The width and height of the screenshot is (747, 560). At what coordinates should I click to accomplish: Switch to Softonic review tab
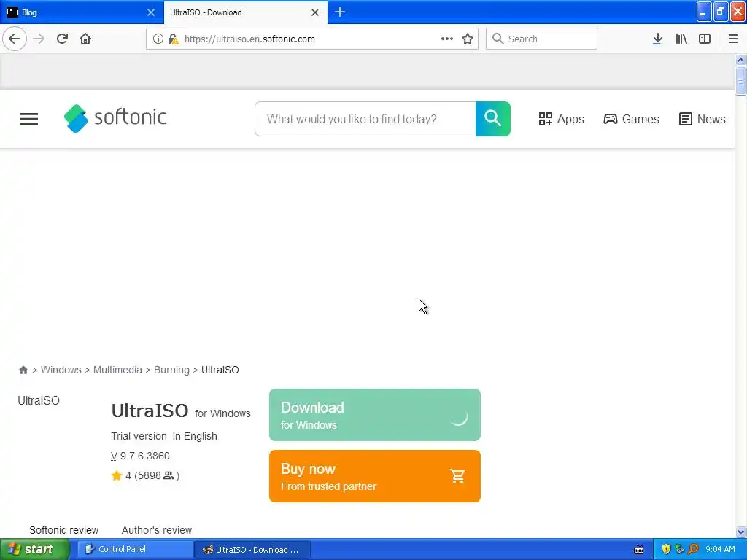point(64,530)
